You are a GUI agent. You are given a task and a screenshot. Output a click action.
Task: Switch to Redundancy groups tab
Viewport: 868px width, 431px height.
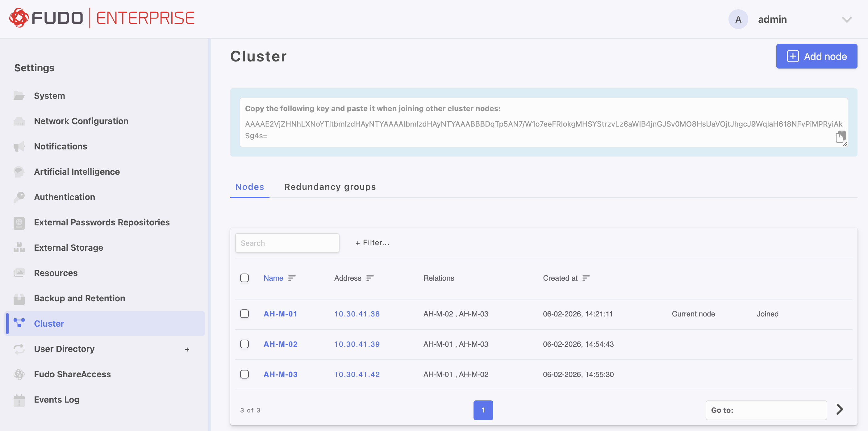pyautogui.click(x=330, y=187)
